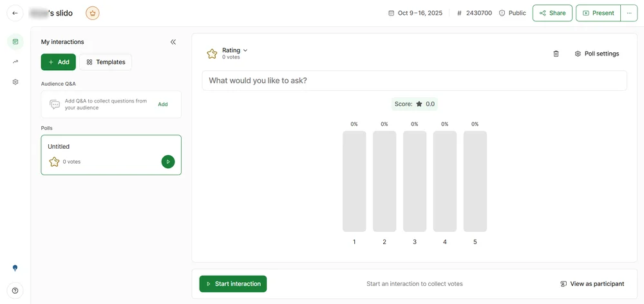Delete poll using the trash icon
The width and height of the screenshot is (644, 304).
coord(556,54)
